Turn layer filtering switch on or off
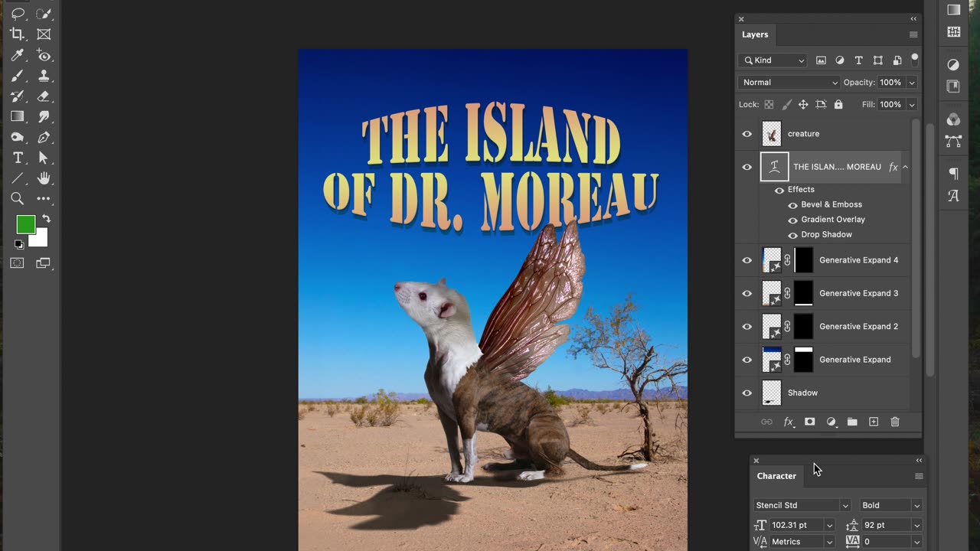The image size is (980, 551). 914,60
